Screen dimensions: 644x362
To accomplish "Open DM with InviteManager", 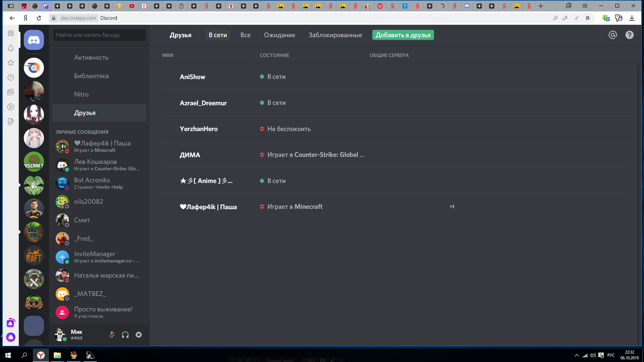I will [x=99, y=257].
